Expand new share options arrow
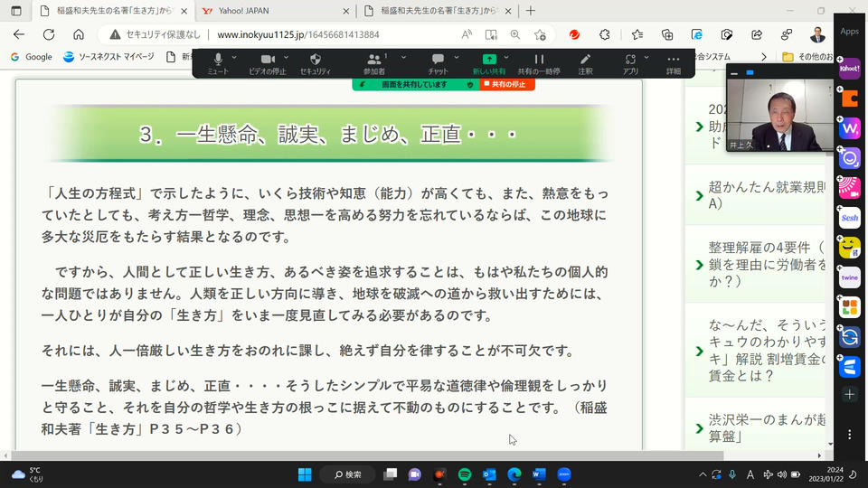The width and height of the screenshot is (868, 488). [506, 58]
